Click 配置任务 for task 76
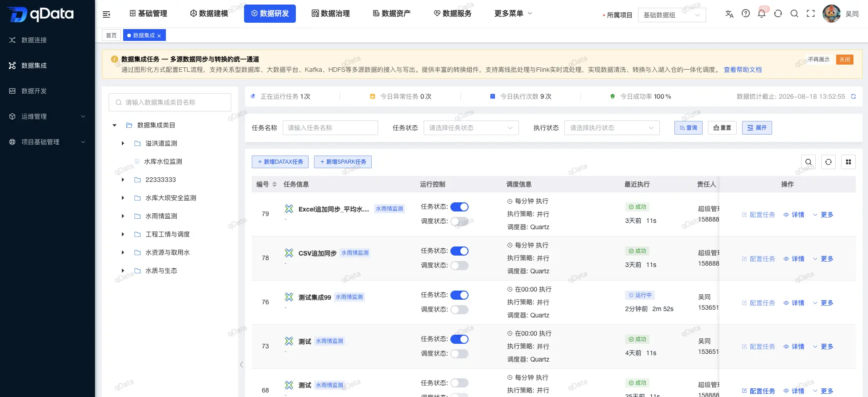This screenshot has width=868, height=397. point(758,303)
